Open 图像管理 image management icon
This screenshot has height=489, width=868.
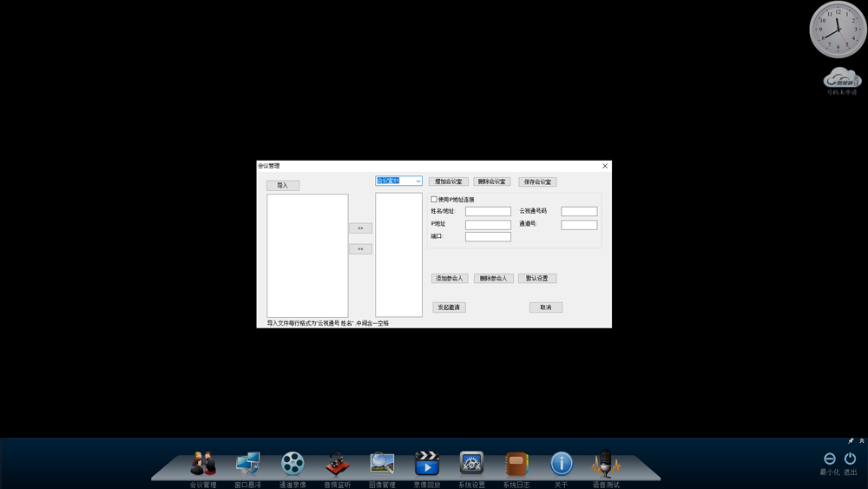(x=382, y=464)
